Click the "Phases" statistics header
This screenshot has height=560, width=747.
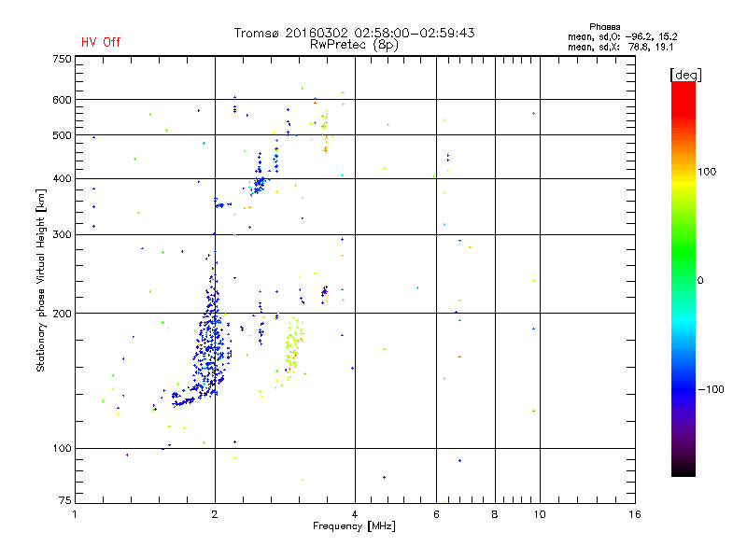pos(604,27)
